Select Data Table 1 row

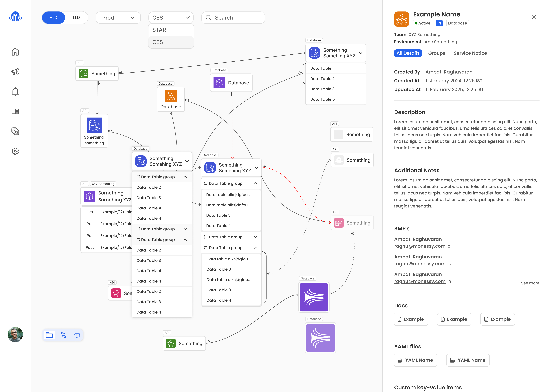[x=336, y=68]
